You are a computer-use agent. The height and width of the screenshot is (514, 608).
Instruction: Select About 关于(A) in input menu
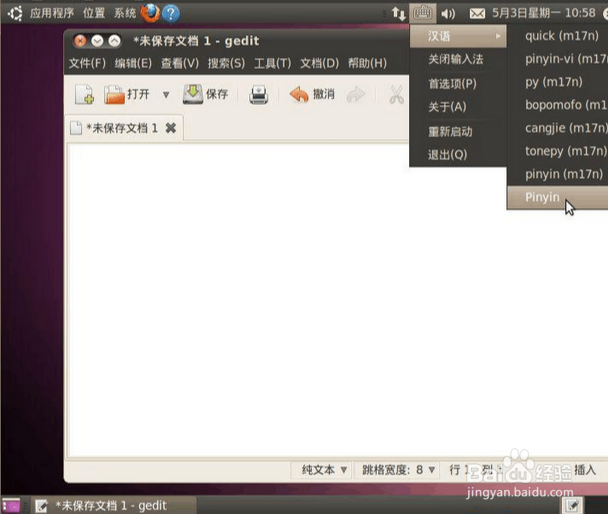458,107
